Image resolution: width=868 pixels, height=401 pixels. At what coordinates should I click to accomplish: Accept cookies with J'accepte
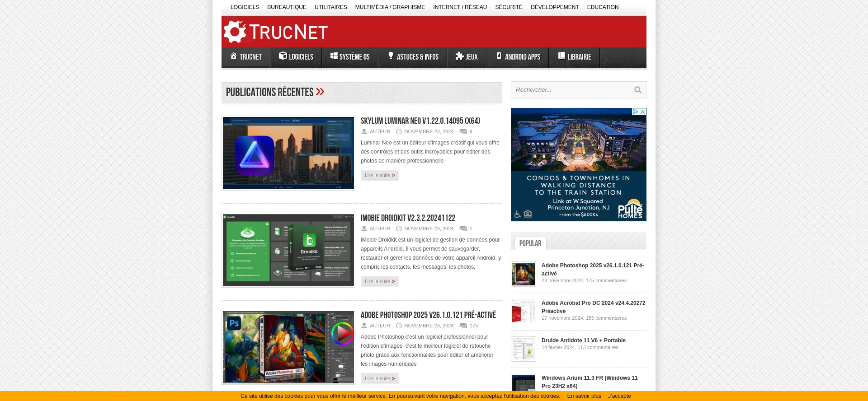(x=619, y=396)
